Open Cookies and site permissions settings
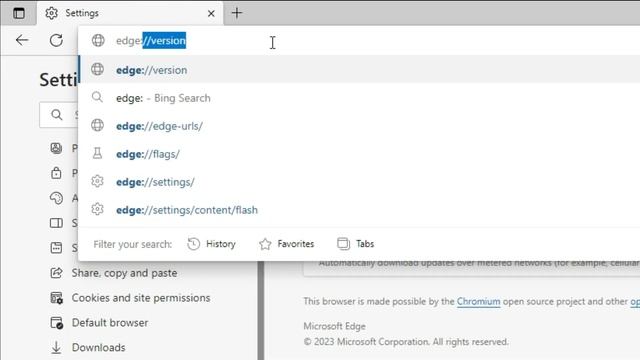 (141, 298)
